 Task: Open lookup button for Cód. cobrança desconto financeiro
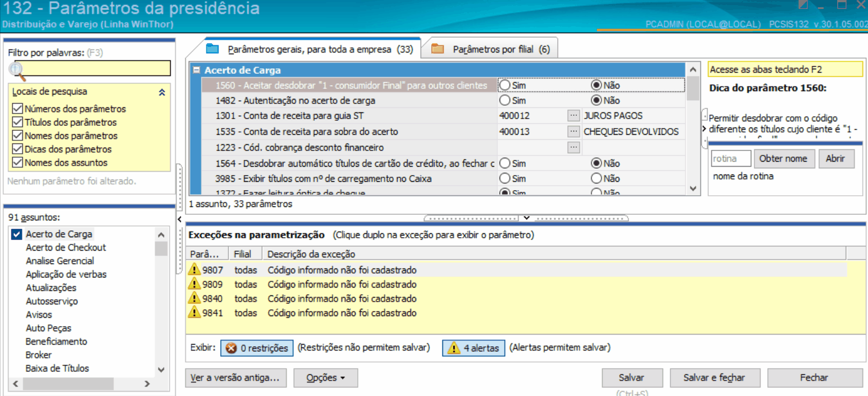[x=573, y=147]
